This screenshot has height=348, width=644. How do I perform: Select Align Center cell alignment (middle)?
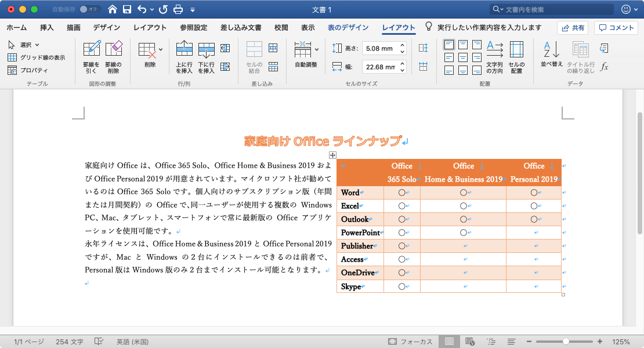click(x=463, y=57)
